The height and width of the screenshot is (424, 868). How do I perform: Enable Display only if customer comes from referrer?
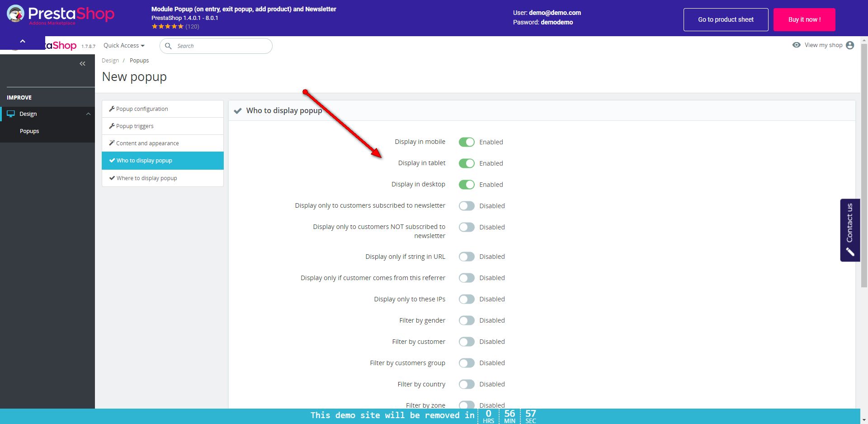click(x=467, y=278)
